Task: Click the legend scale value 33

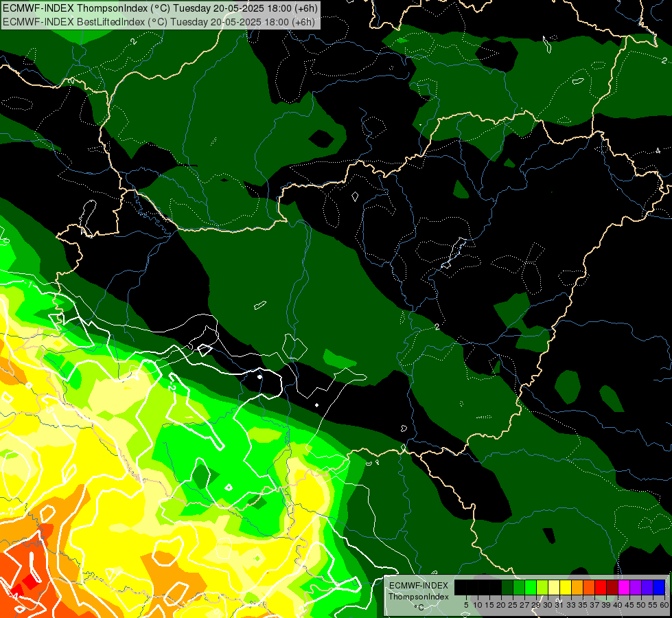Action: 571,605
